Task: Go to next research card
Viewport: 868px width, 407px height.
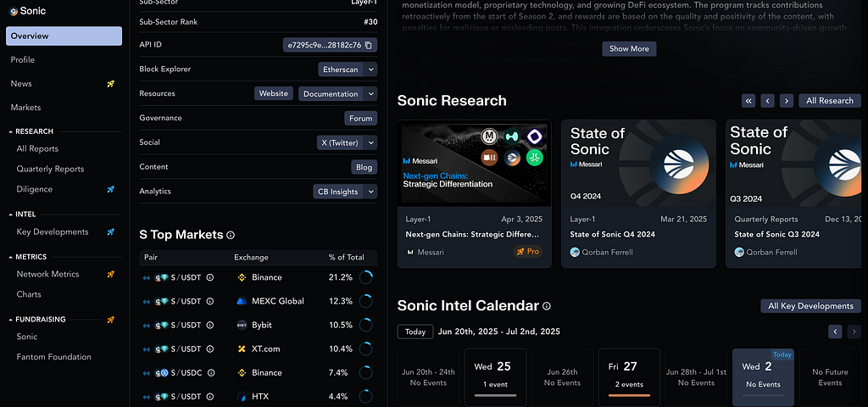Action: pos(787,101)
